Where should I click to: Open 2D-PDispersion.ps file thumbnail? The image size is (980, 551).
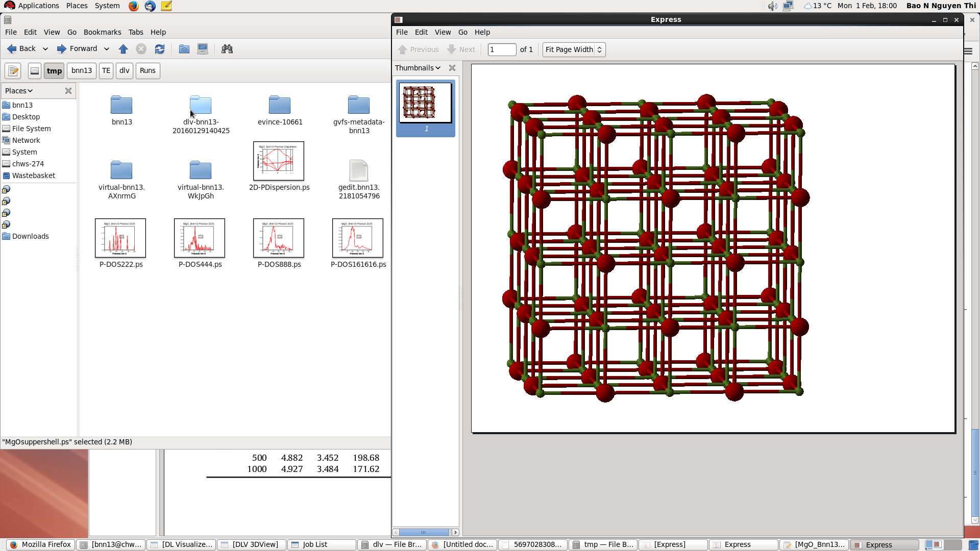[279, 161]
